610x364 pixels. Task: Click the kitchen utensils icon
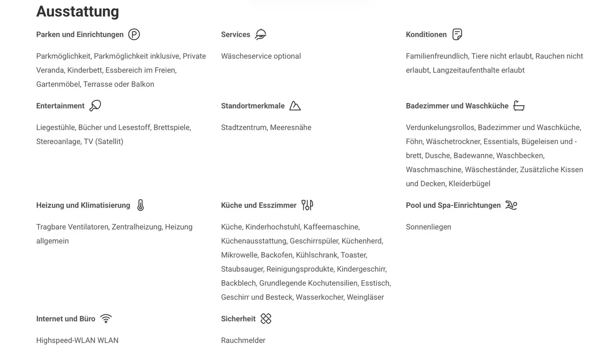pyautogui.click(x=307, y=205)
